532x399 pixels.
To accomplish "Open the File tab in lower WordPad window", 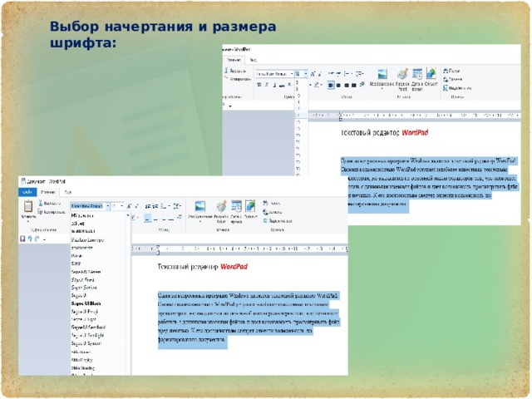I will [27, 192].
